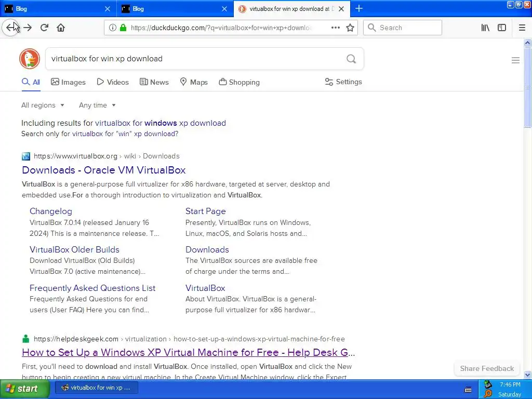Image resolution: width=532 pixels, height=399 pixels.
Task: Open the Changelog sublink
Action: [51, 211]
